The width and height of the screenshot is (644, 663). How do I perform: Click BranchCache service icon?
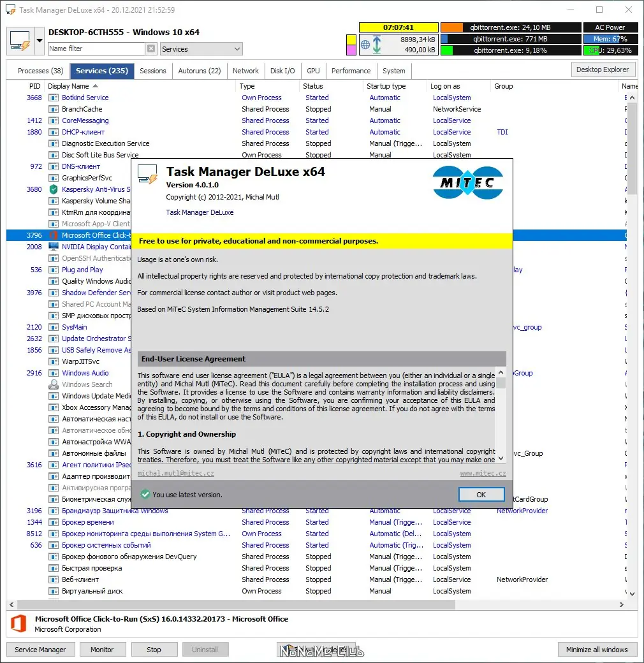54,109
